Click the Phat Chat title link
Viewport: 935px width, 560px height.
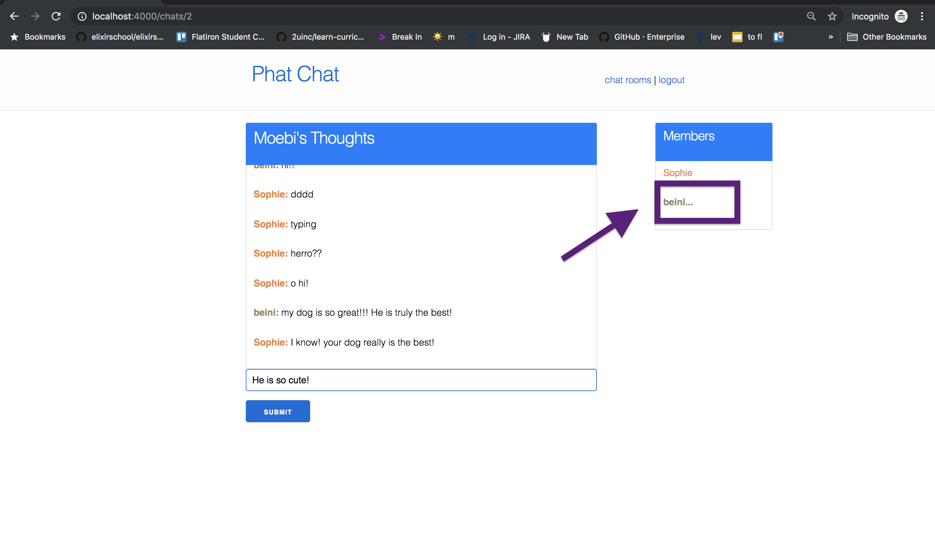click(295, 74)
